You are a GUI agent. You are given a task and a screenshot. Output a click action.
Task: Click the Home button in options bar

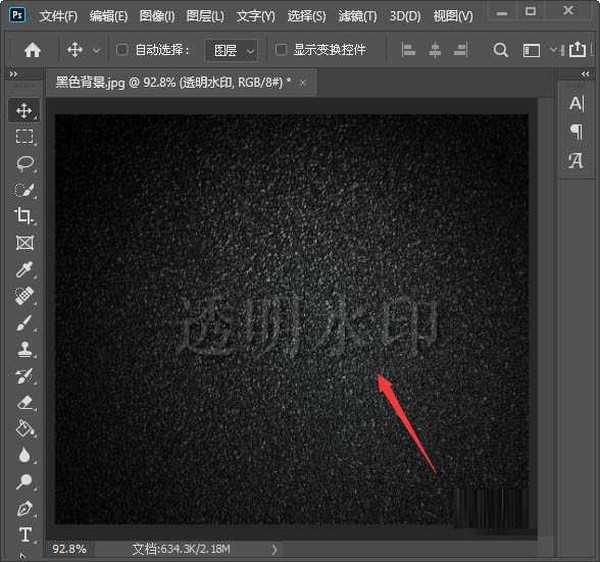tap(32, 50)
